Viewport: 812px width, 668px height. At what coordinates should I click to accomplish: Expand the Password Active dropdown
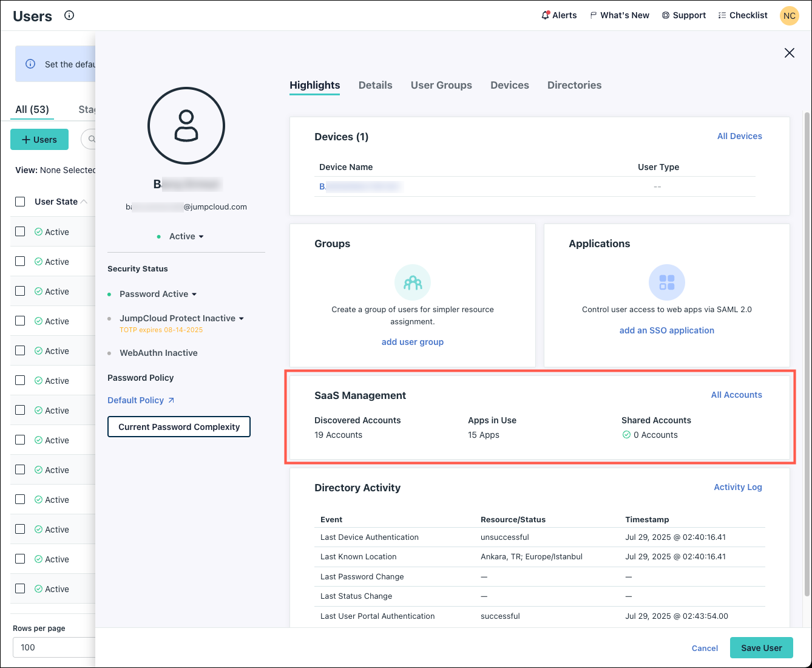click(x=194, y=295)
